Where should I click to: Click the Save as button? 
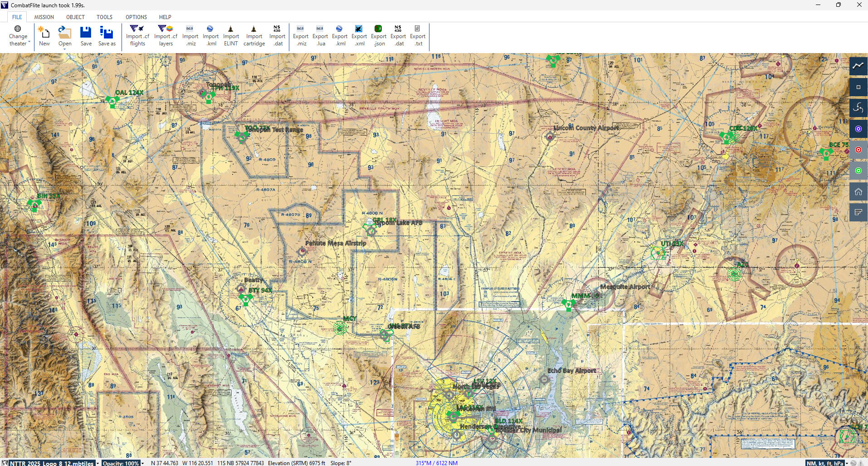click(x=107, y=36)
